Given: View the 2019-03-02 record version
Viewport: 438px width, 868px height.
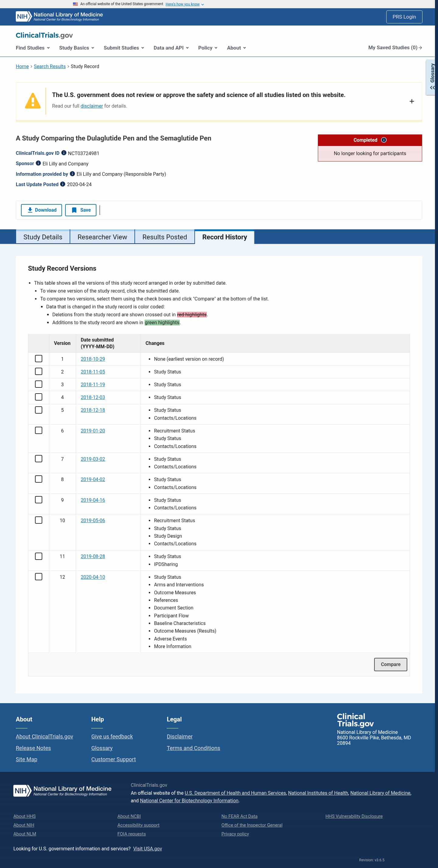Looking at the screenshot, I should (x=93, y=459).
